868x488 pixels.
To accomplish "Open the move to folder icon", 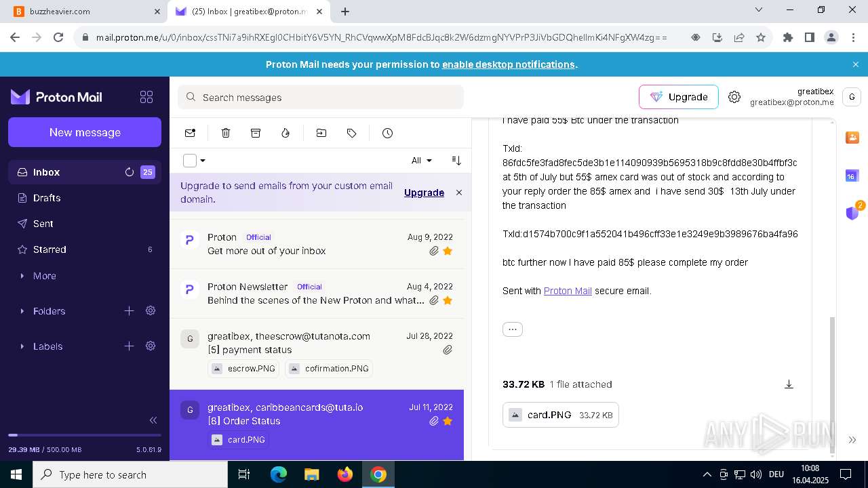I will point(321,133).
